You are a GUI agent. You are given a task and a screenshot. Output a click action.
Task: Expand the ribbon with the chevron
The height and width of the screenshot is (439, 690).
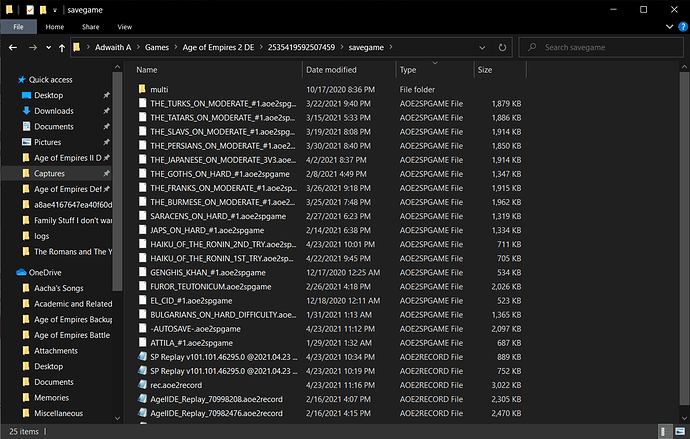click(669, 27)
